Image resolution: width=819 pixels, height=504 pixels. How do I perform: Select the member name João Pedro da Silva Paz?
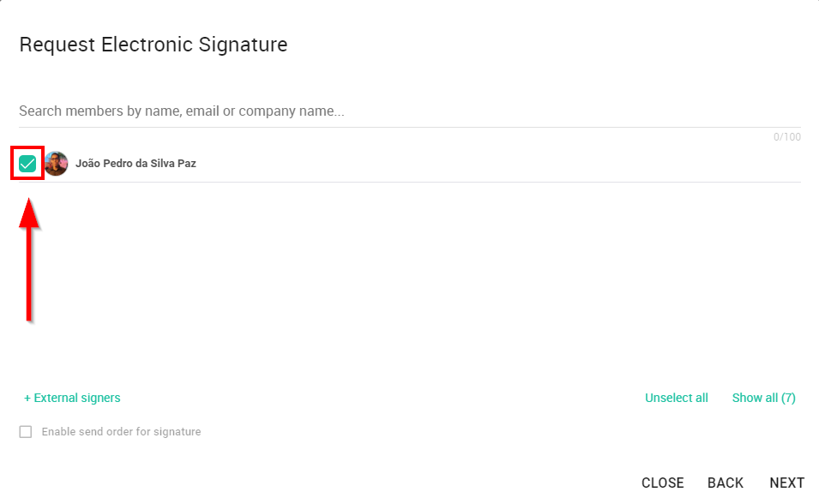[135, 164]
